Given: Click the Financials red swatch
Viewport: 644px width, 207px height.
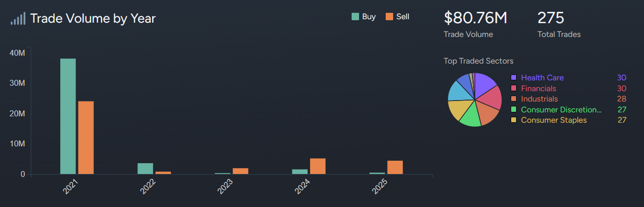Looking at the screenshot, I should tap(514, 89).
